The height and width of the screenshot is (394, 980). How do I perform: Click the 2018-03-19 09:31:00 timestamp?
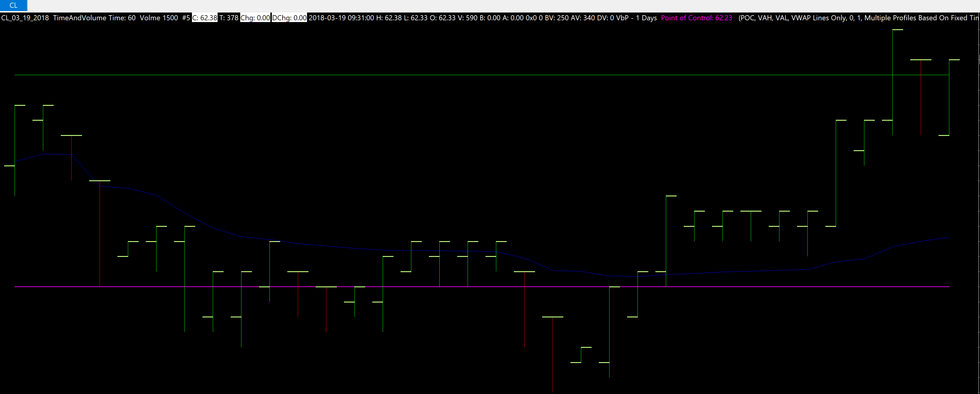(x=341, y=18)
